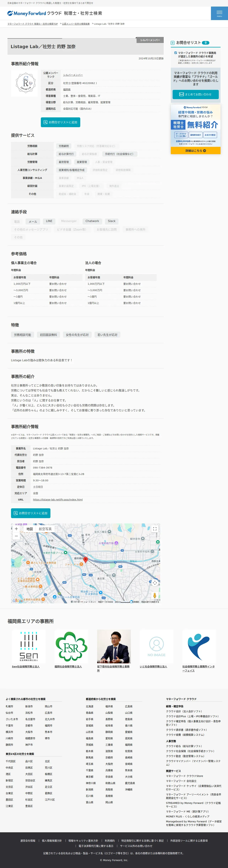Open マネーフォワード クラウドStore link

click(x=184, y=776)
